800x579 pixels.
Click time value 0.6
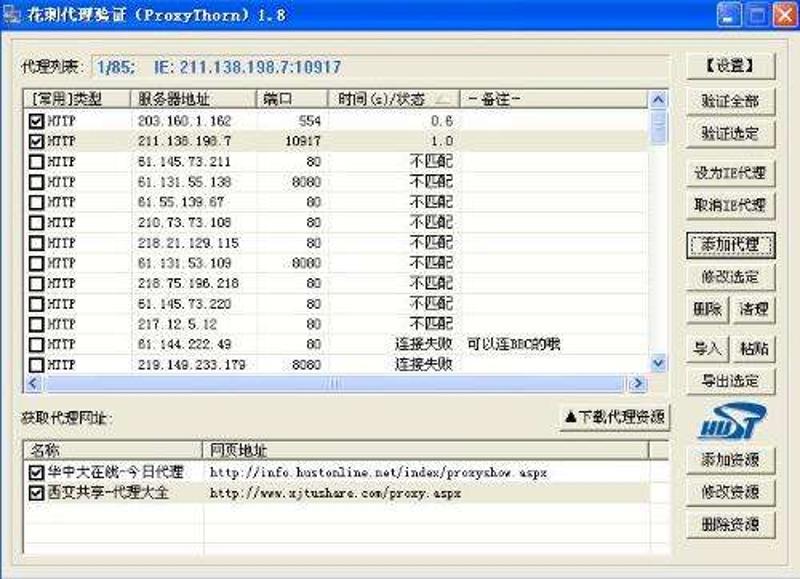pos(441,121)
